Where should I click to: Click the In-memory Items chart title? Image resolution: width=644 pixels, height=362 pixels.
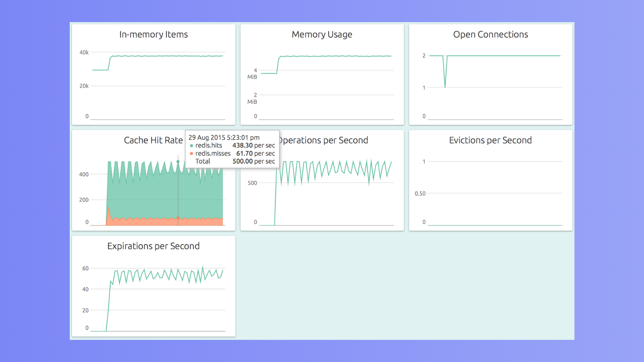(153, 35)
